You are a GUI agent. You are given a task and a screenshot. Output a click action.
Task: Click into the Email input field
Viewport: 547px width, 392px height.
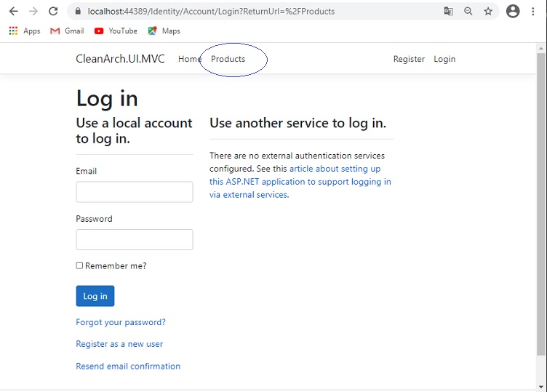(135, 192)
